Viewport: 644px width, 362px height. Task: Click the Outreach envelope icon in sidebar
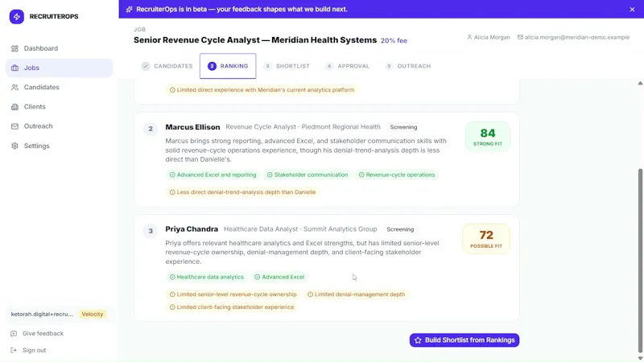coord(14,126)
